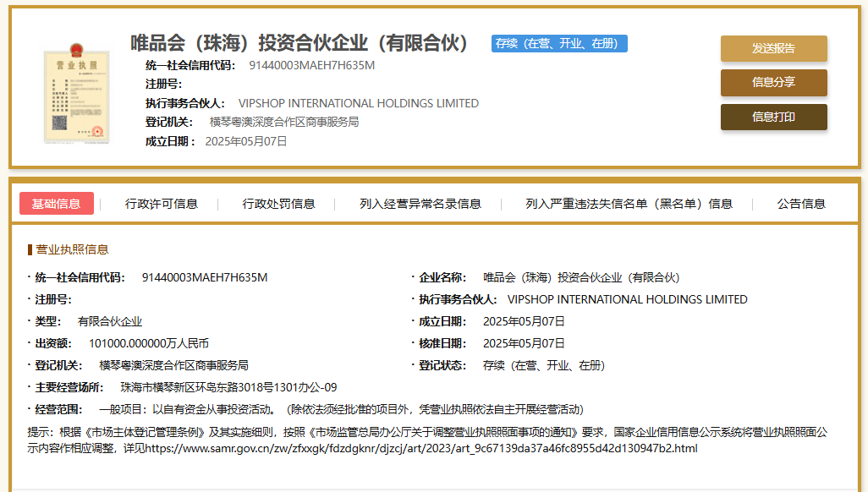868x492 pixels.
Task: Open the 行政处罚信息 tab
Action: (278, 205)
